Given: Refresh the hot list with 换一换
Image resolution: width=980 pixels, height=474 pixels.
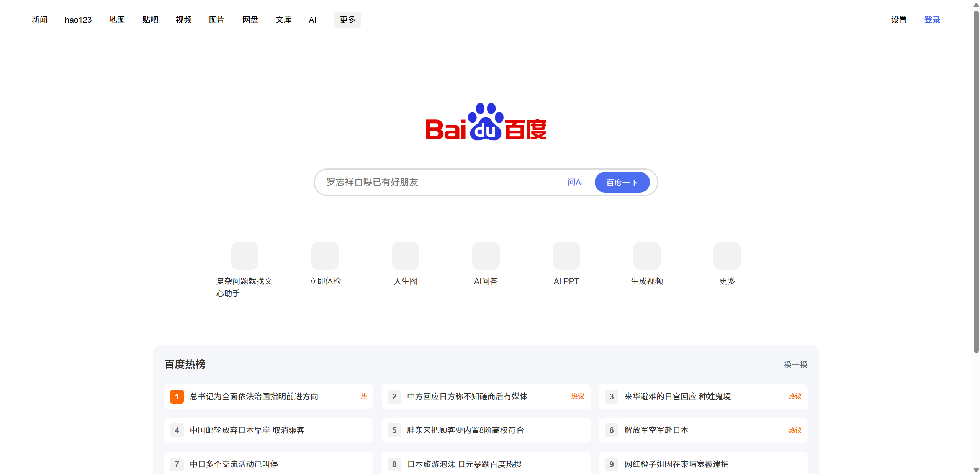Looking at the screenshot, I should pyautogui.click(x=795, y=364).
